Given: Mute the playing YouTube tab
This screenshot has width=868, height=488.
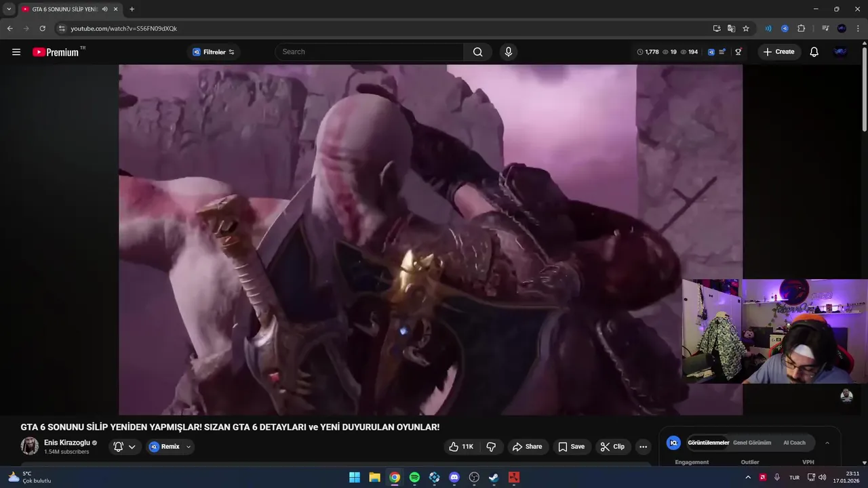Looking at the screenshot, I should tap(105, 9).
